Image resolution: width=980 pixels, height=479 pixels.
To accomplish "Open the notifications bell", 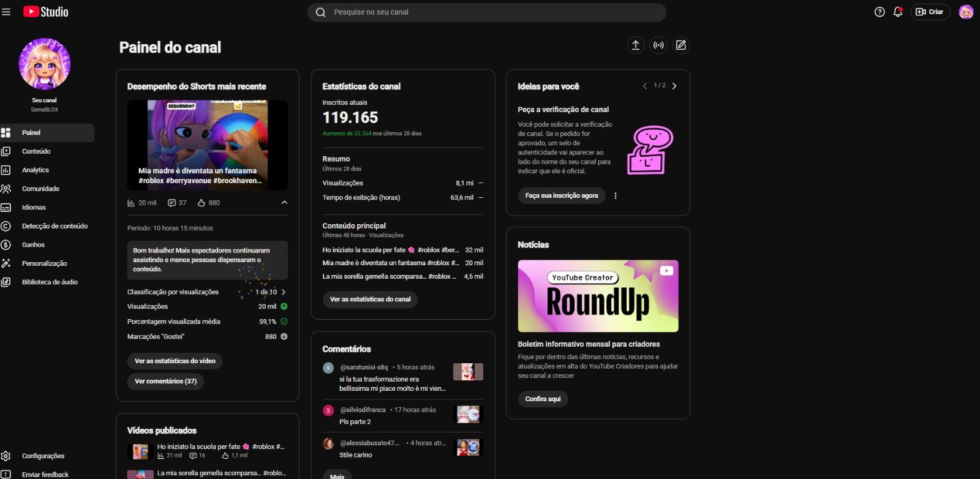I will (x=898, y=12).
